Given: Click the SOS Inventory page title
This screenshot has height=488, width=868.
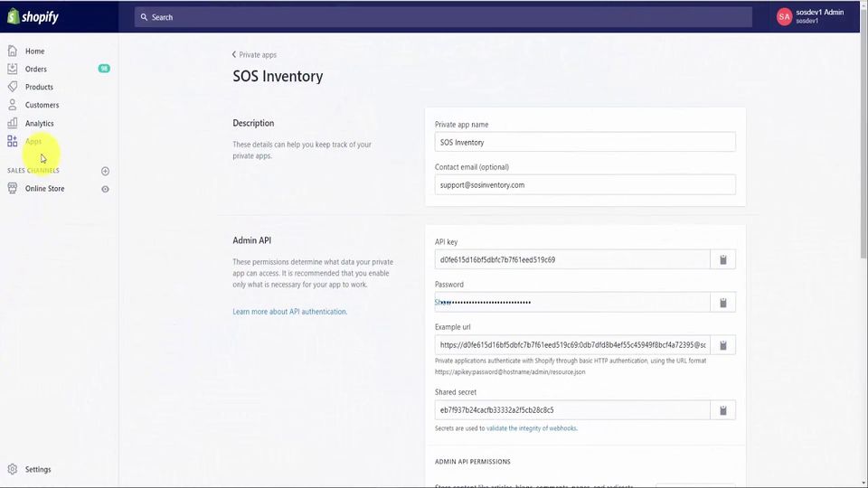Looking at the screenshot, I should [x=278, y=76].
